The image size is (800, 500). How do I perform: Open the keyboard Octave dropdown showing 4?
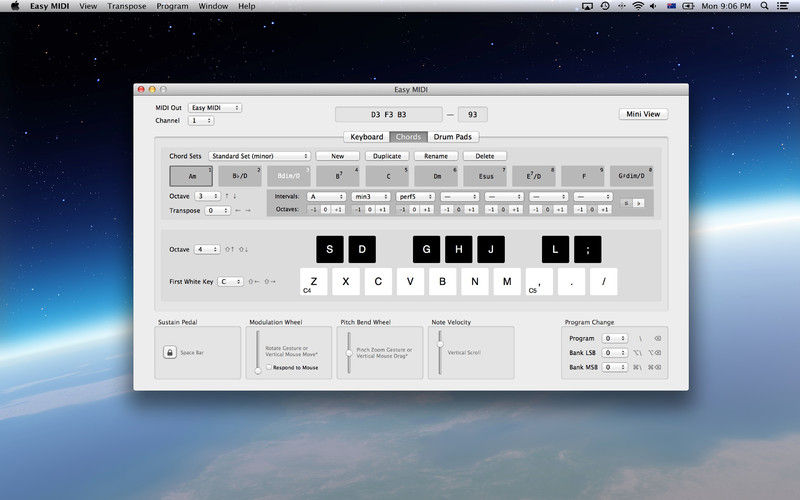click(x=208, y=249)
